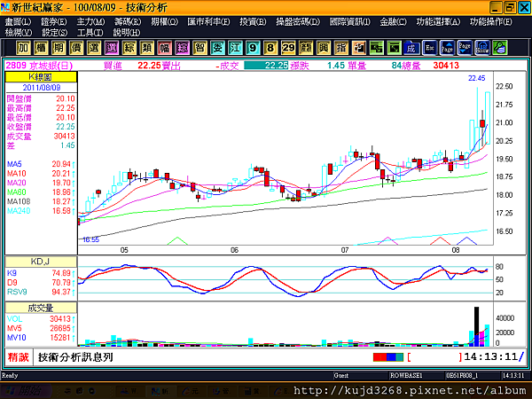Viewport: 532px width, 399px height.
Task: Click the 價 price toolbar icon
Action: pyautogui.click(x=76, y=48)
